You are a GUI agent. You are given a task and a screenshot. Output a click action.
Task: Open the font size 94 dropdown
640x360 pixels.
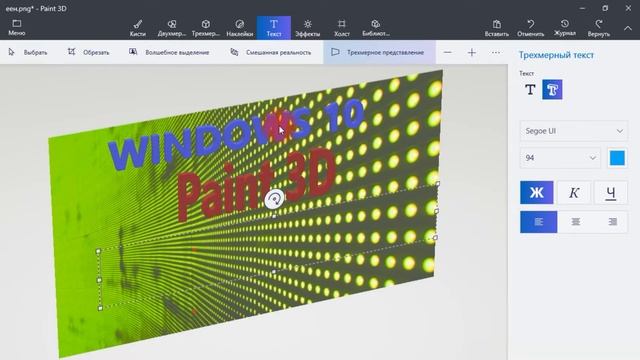point(560,158)
